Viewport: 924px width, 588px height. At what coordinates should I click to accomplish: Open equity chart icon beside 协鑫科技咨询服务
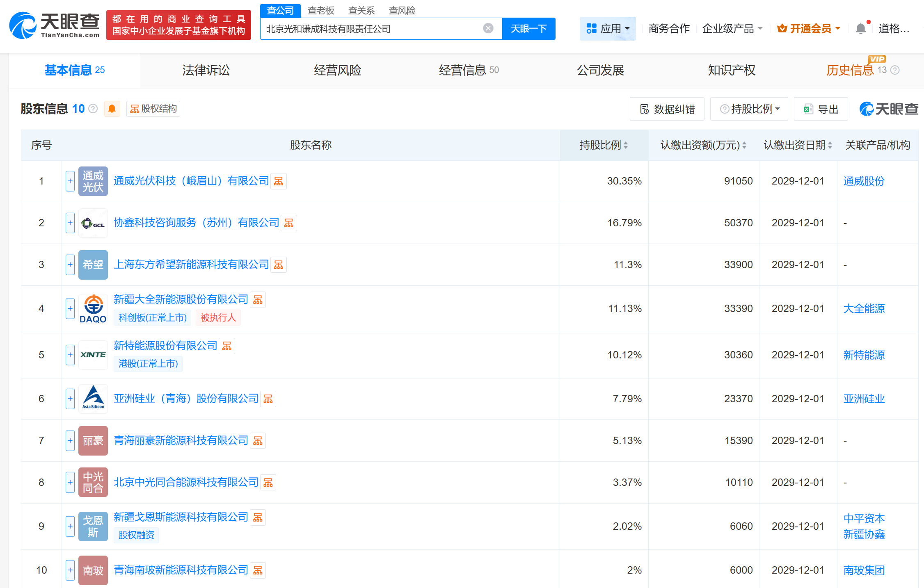[289, 223]
